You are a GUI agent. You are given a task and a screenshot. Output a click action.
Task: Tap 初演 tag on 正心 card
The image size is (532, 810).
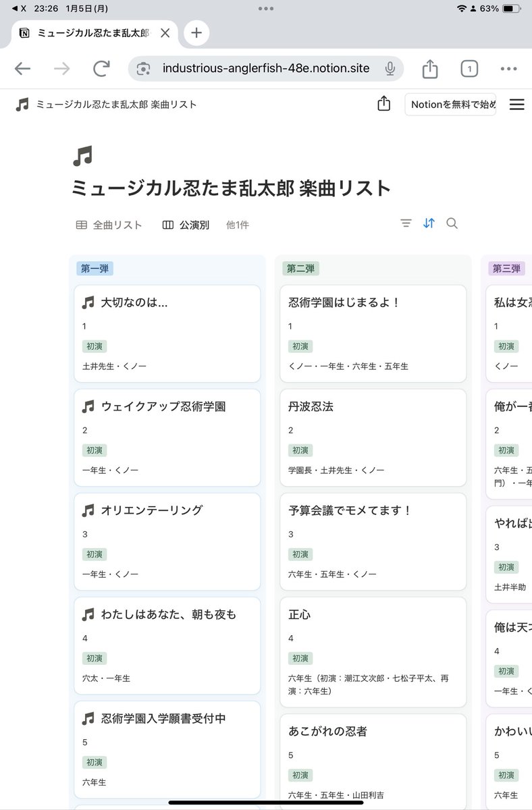[x=300, y=658]
